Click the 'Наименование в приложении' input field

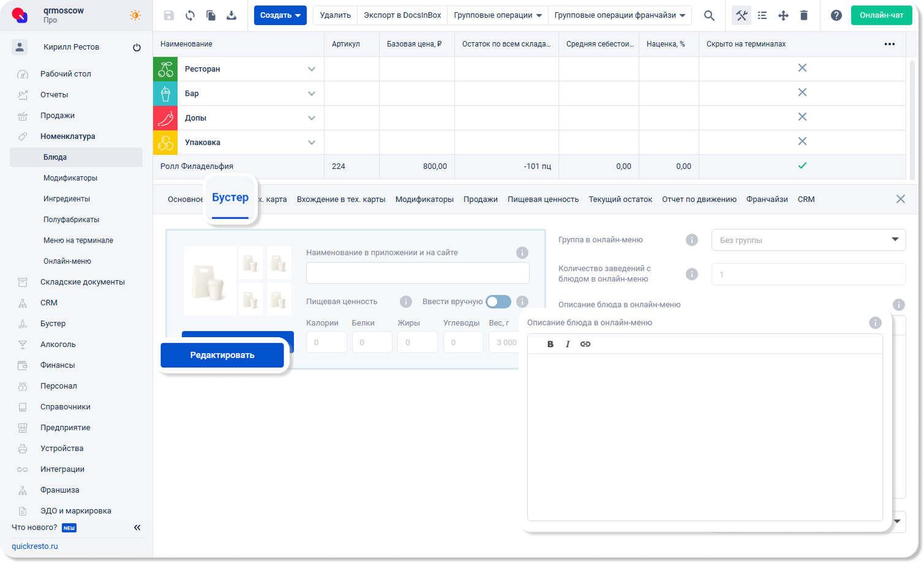click(418, 273)
